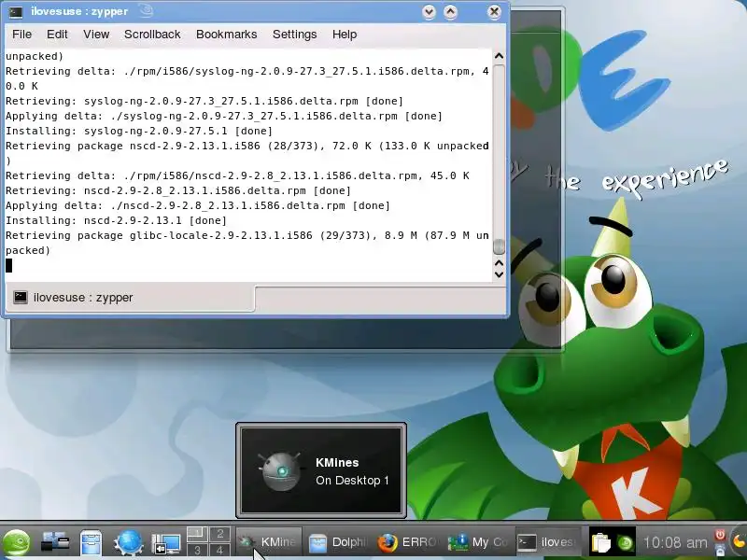
Task: Switch to virtual desktop 4 in pager
Action: point(219,549)
